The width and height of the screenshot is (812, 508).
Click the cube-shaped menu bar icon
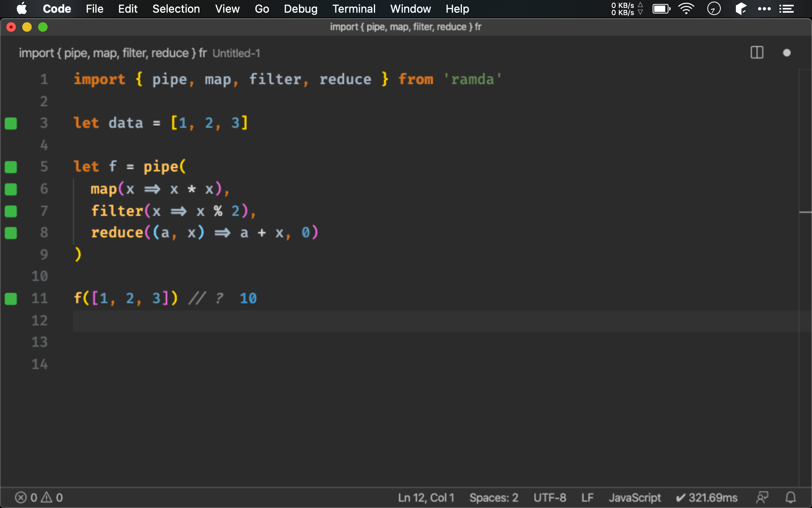740,9
